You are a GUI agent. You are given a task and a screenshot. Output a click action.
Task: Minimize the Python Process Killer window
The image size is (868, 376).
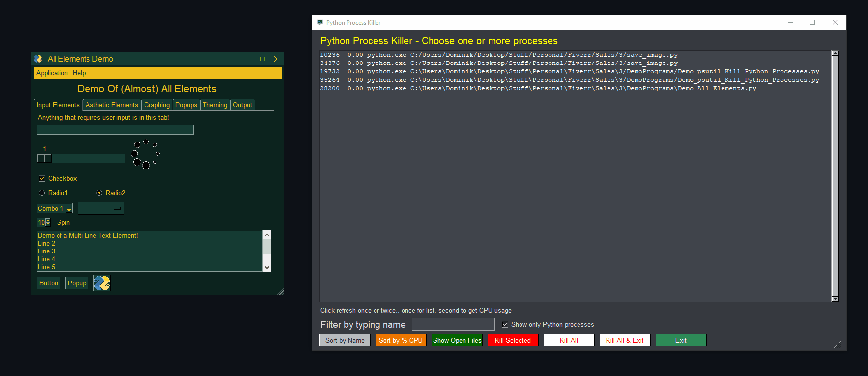pos(790,23)
